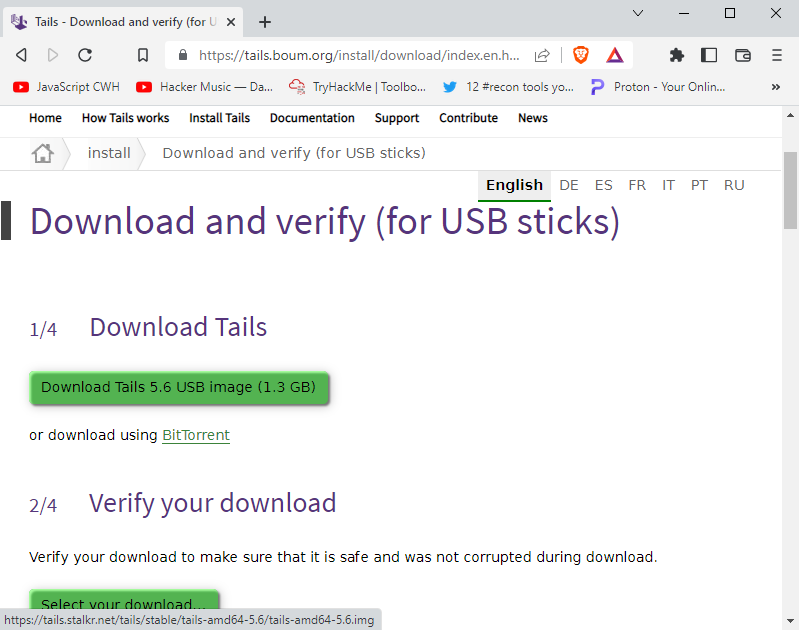Reload the current page

85,56
